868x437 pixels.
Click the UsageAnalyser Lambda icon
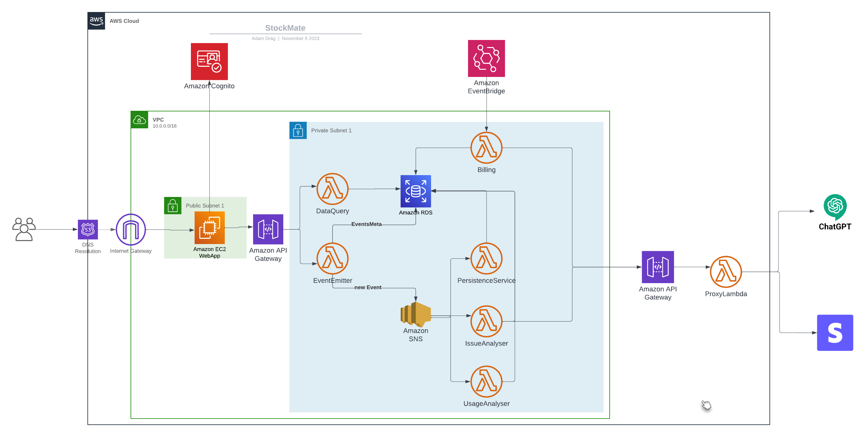click(486, 381)
